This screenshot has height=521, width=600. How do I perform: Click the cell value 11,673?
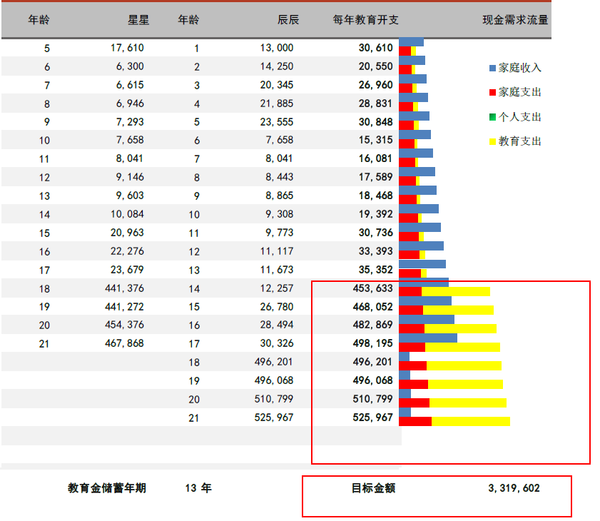[x=277, y=270]
